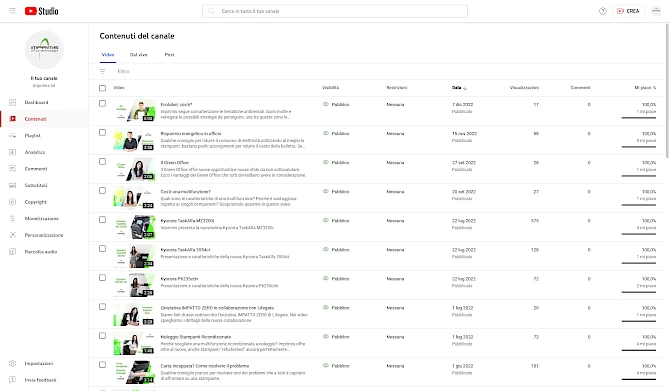Switch to the Dal vivo tab
670x391 pixels.
tap(138, 55)
